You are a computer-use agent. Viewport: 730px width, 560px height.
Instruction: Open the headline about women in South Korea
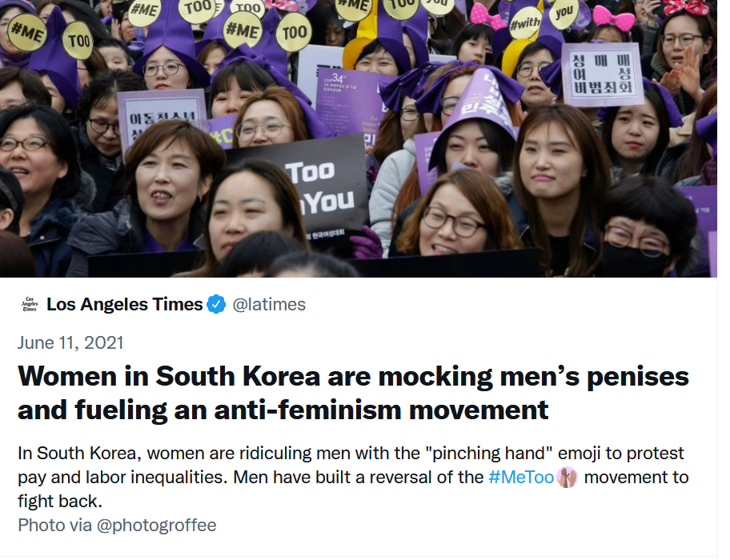[x=353, y=393]
